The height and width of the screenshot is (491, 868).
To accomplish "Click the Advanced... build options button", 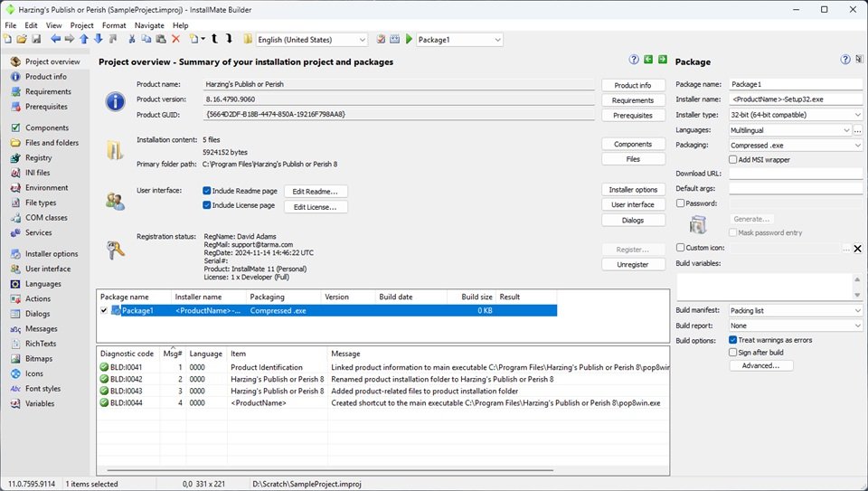I will click(760, 365).
